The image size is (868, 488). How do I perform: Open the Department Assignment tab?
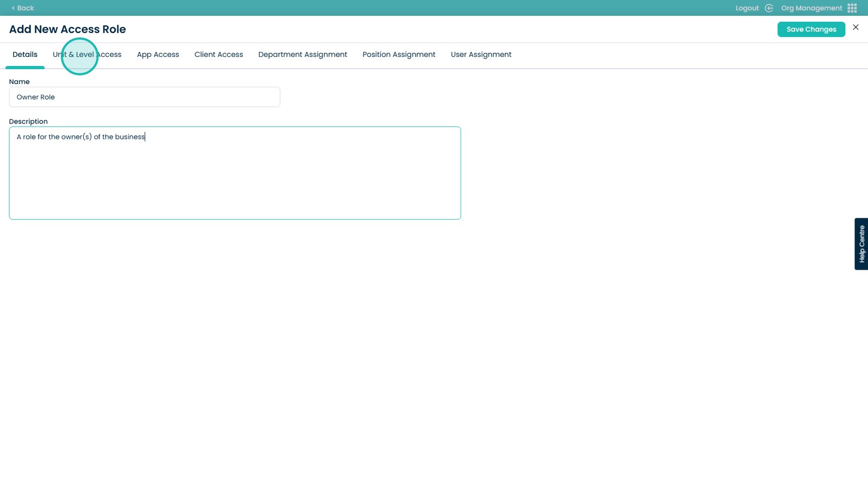tap(303, 55)
